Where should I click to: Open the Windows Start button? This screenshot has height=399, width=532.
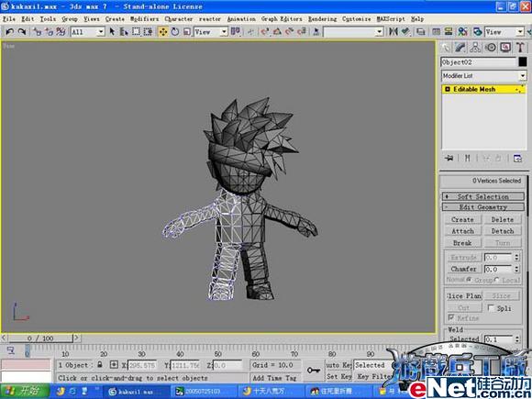25,391
